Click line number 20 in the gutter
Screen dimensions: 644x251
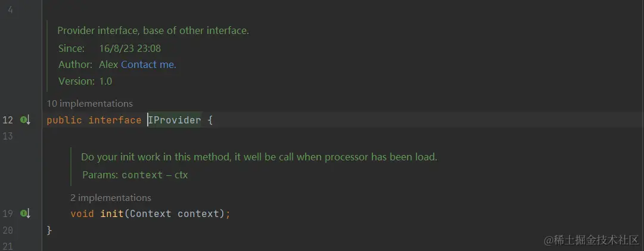[x=8, y=230]
